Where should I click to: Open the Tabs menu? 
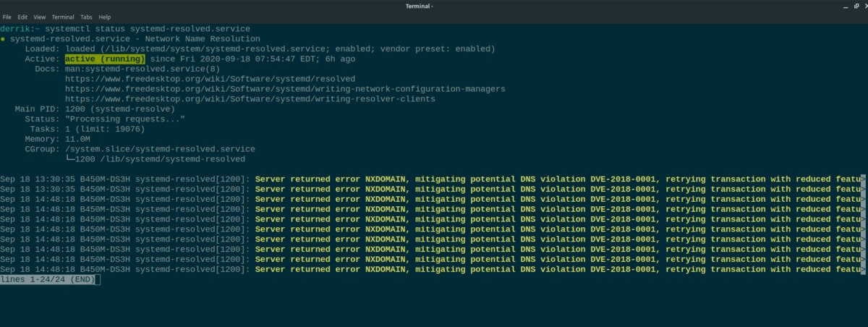[86, 17]
